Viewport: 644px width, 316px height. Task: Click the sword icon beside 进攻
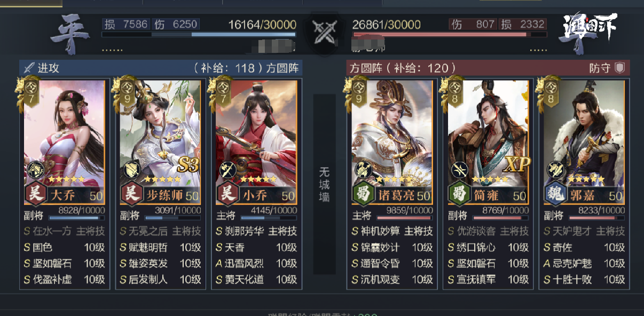29,68
